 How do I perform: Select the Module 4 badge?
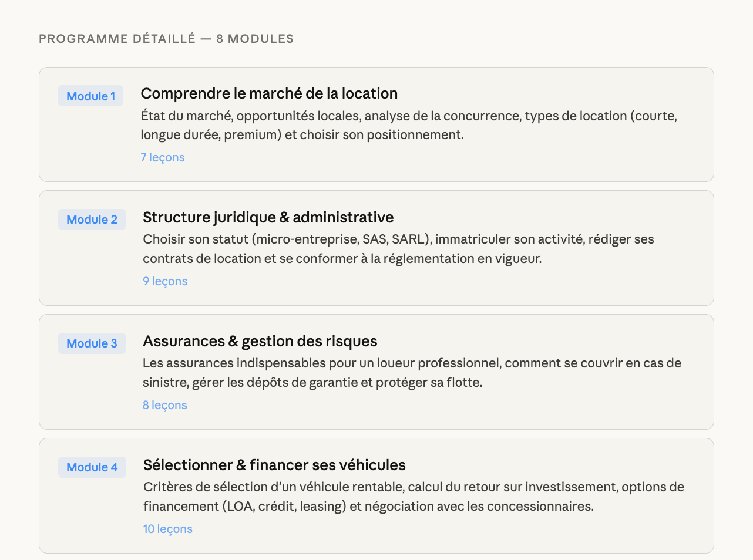pyautogui.click(x=92, y=467)
